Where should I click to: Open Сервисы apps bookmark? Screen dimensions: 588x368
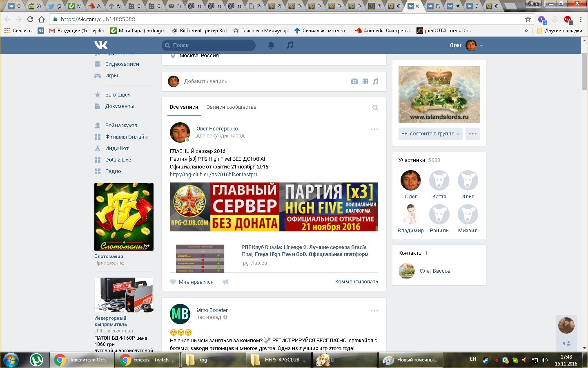[x=18, y=31]
